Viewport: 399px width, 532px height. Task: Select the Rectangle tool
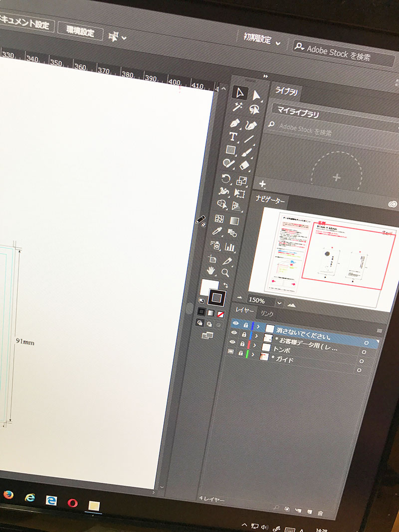(x=230, y=150)
